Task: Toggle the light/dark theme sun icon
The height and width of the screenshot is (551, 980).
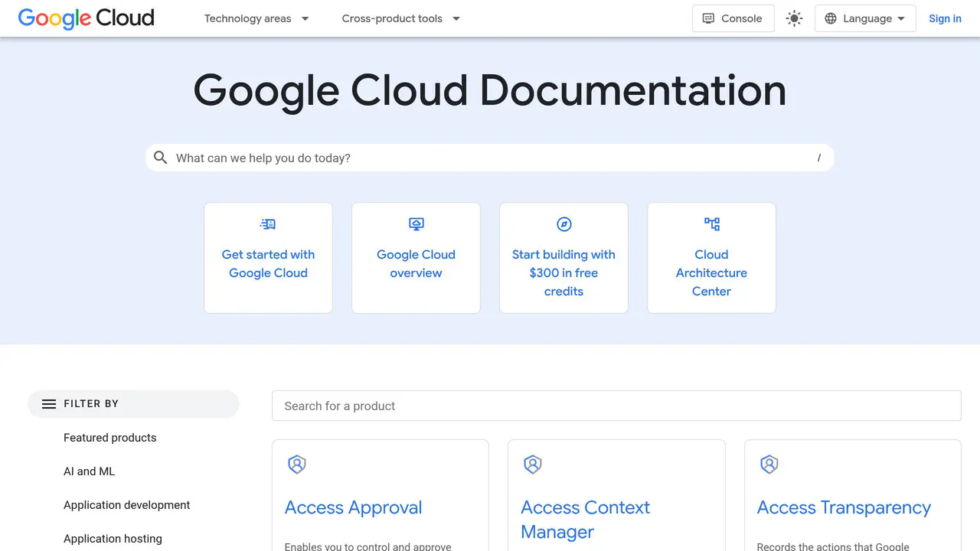Action: 794,18
